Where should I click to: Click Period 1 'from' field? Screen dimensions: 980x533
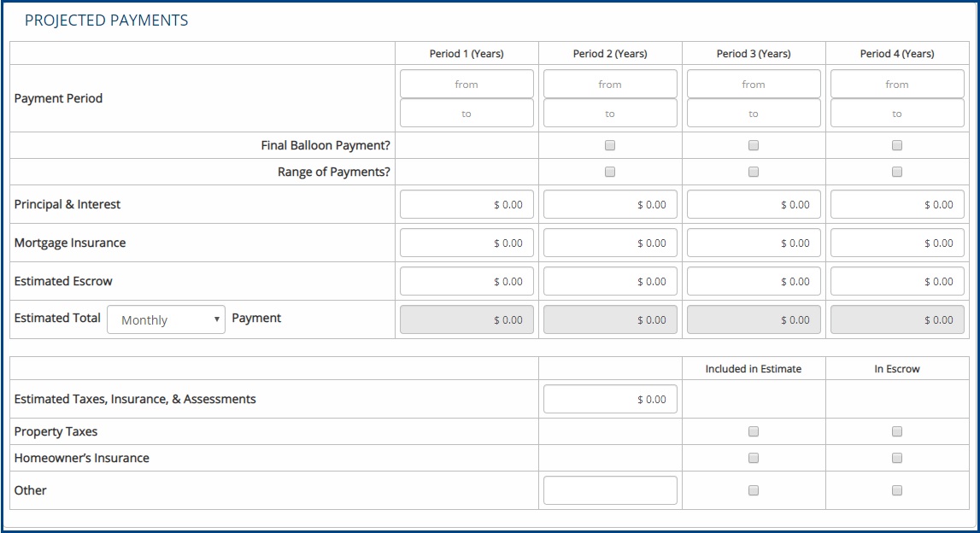tap(467, 84)
